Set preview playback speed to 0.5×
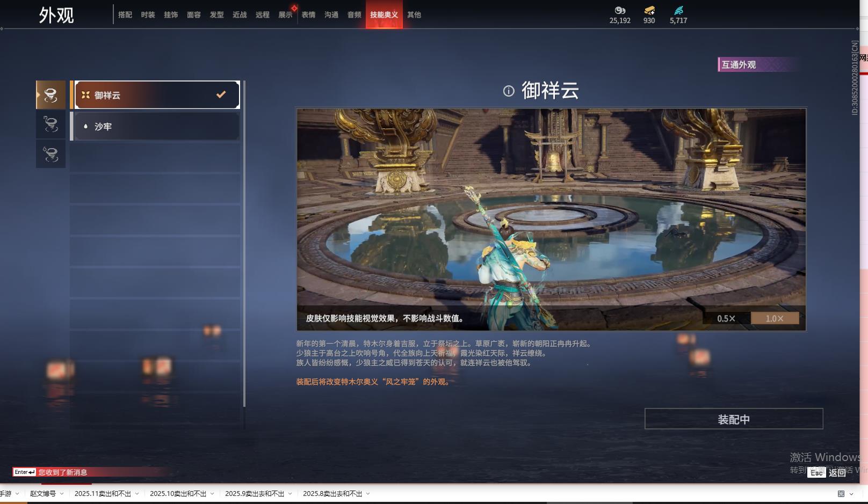Viewport: 868px width, 504px height. (726, 318)
